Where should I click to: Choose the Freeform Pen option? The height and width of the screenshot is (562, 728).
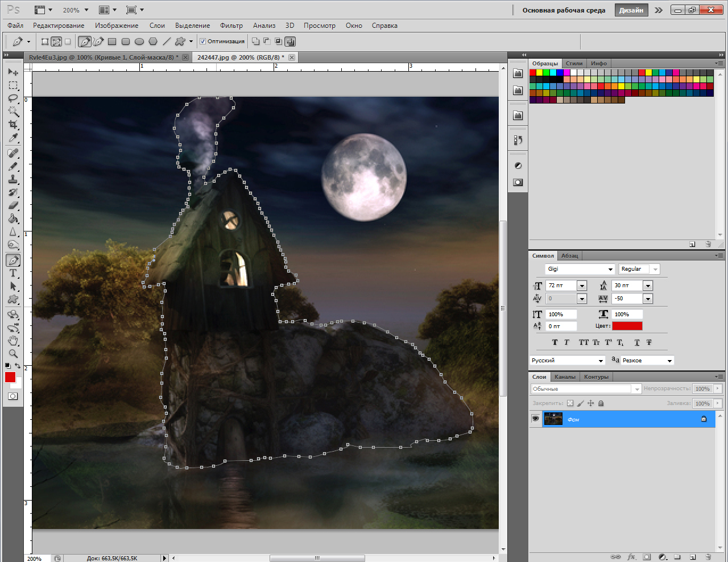tap(98, 42)
